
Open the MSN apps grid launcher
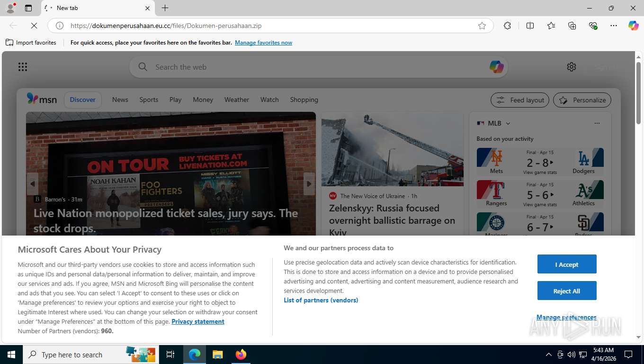23,67
